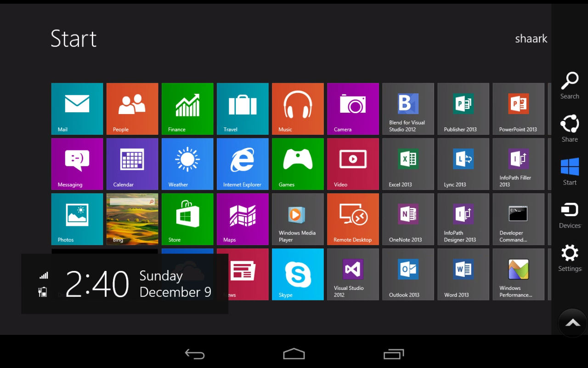Open Windows Media Player
The image size is (588, 368).
click(298, 219)
